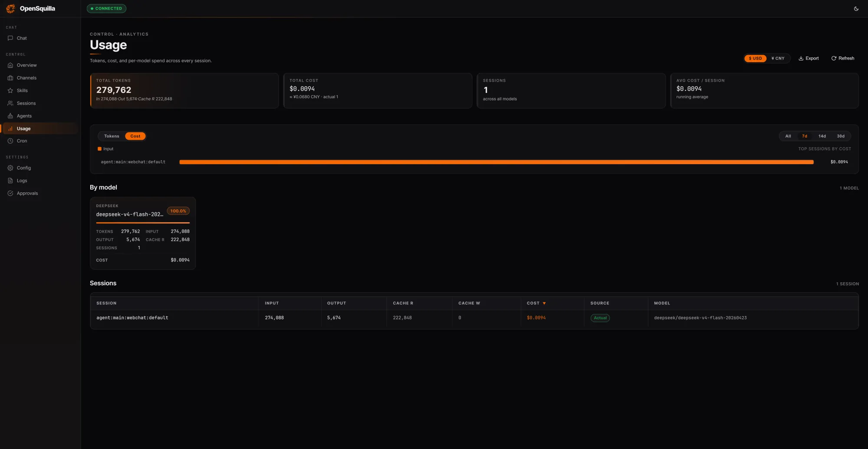Open agent:main:webchat:default session row
868x449 pixels.
click(x=474, y=318)
